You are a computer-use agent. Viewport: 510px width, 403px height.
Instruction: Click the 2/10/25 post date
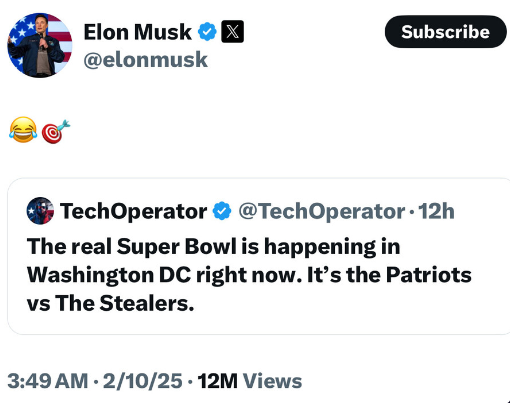[x=142, y=381]
